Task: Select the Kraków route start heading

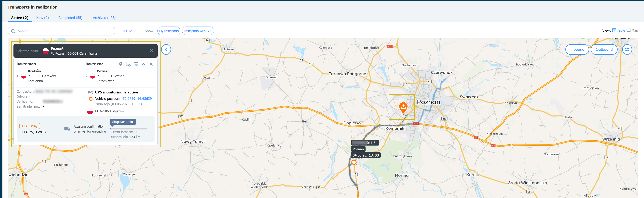Action: click(x=35, y=71)
